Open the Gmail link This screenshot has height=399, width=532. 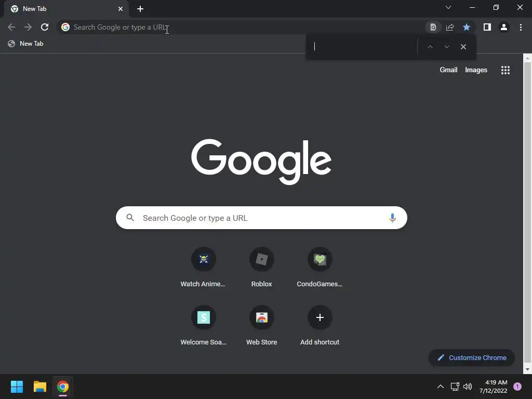(x=448, y=70)
